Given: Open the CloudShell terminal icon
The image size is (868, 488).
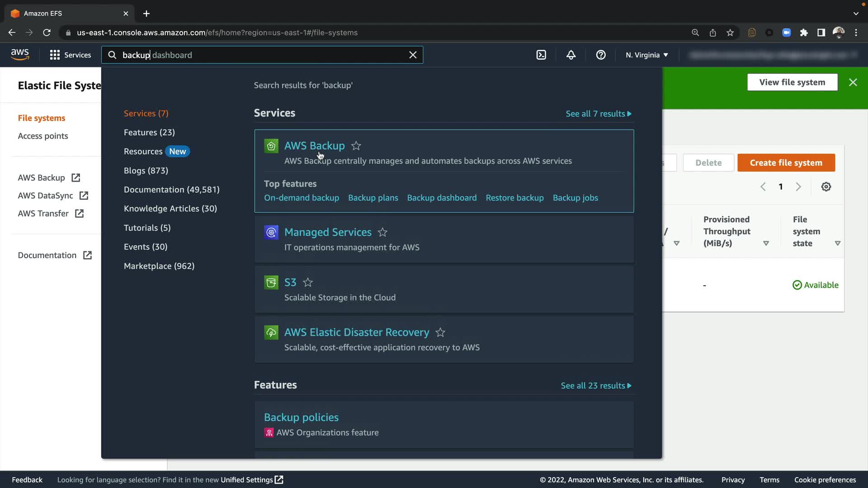Looking at the screenshot, I should pos(541,55).
